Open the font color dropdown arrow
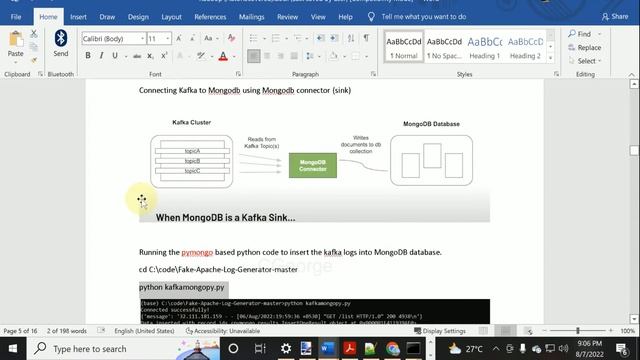This screenshot has height=360, width=640. 234,56
